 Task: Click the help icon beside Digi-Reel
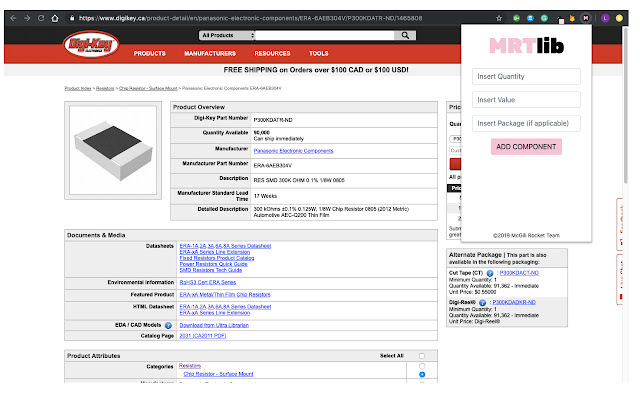tap(482, 302)
